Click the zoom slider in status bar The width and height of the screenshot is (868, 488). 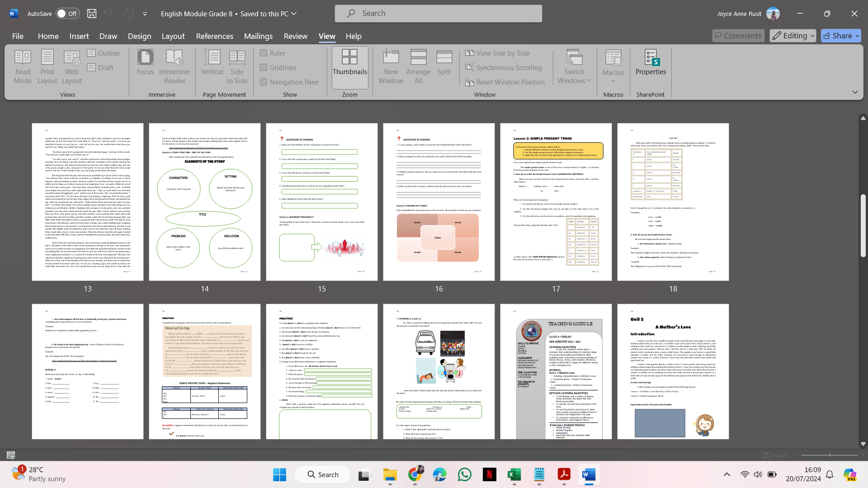pos(830,455)
